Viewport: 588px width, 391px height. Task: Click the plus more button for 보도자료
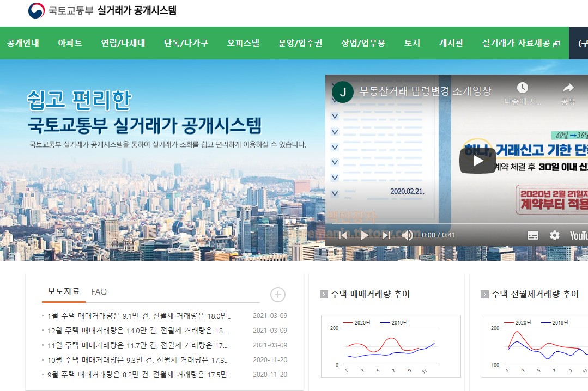click(x=278, y=295)
